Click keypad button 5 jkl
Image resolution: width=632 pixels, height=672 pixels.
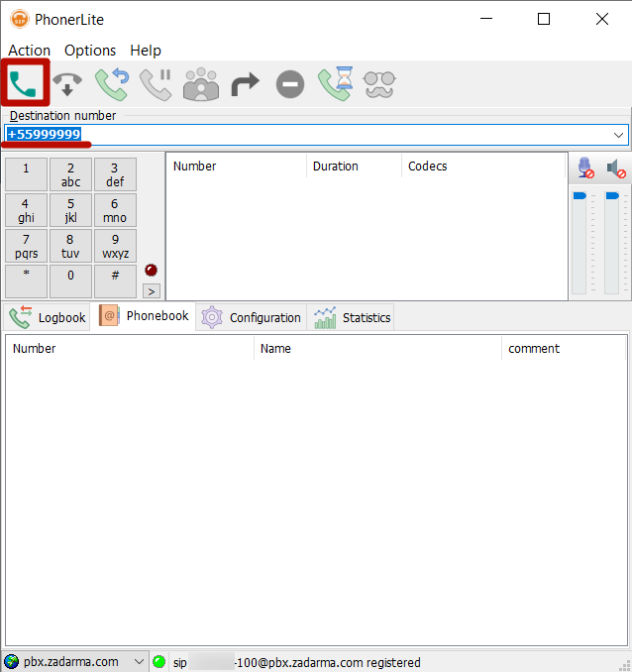(x=70, y=210)
